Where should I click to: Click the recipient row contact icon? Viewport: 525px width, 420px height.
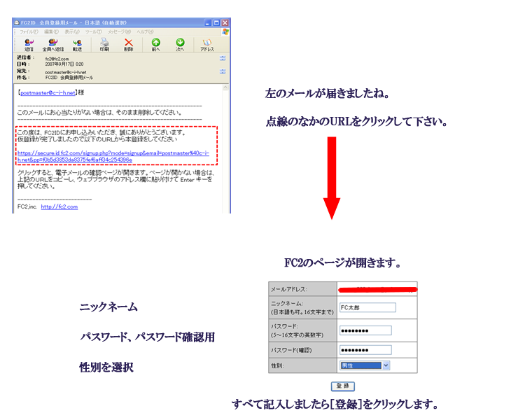[x=223, y=71]
